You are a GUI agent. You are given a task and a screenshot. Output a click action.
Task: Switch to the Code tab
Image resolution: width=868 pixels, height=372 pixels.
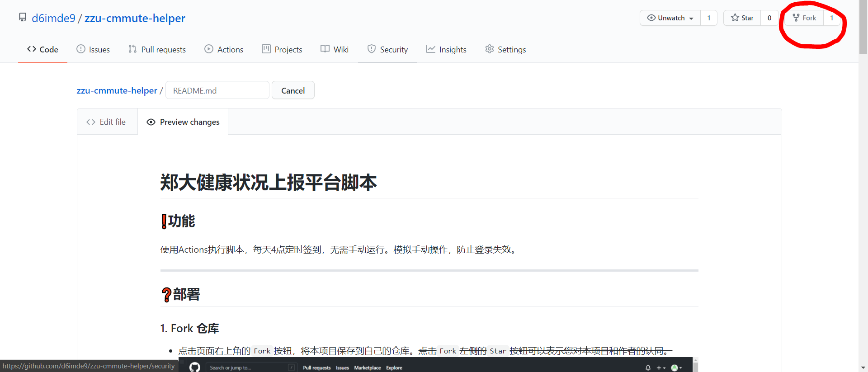coord(42,49)
